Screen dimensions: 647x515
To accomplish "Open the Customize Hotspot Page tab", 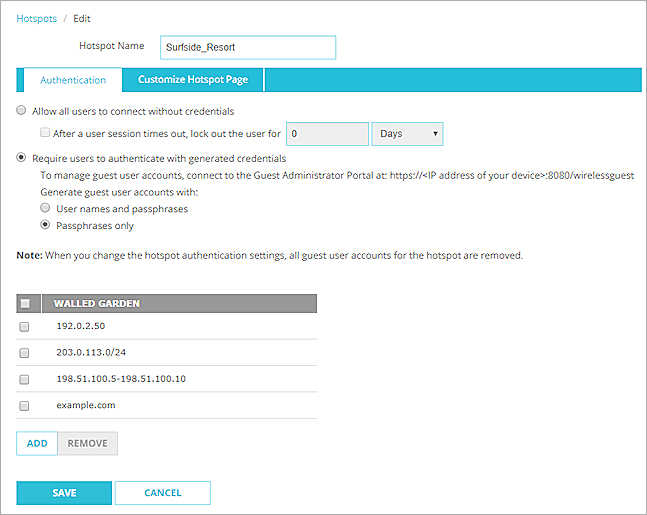I will (193, 80).
